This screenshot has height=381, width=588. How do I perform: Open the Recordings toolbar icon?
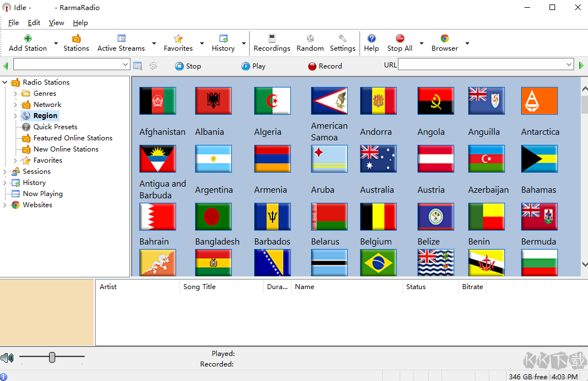(x=271, y=38)
